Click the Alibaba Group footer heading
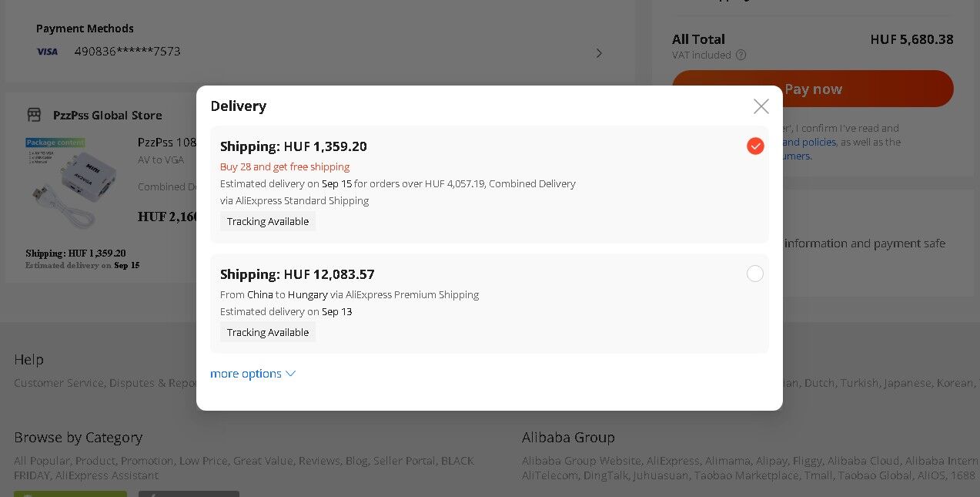 point(568,437)
